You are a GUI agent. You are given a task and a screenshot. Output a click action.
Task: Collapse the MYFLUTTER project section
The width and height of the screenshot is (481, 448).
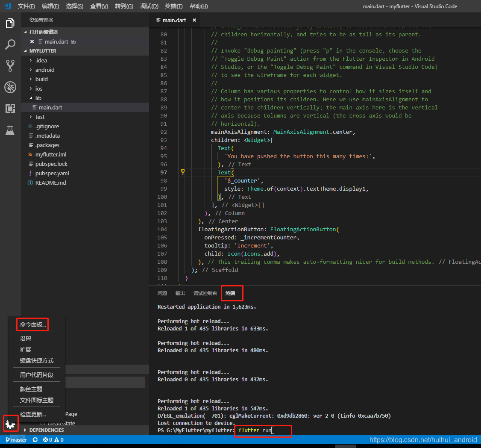point(26,51)
